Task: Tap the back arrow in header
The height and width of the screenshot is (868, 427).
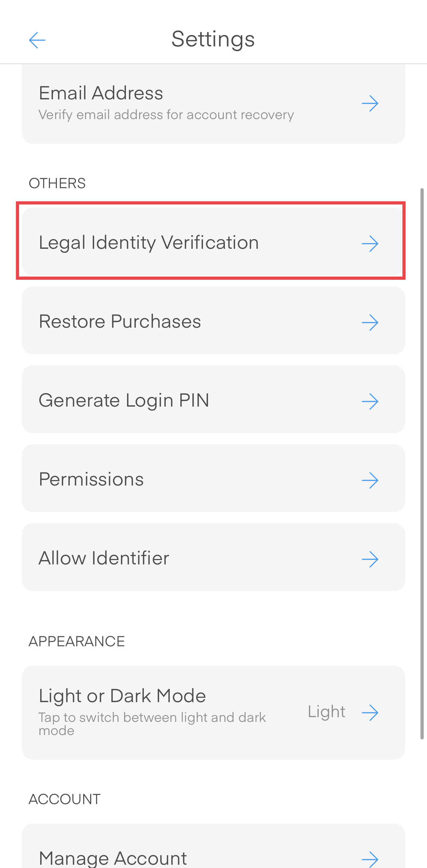Action: [x=37, y=40]
